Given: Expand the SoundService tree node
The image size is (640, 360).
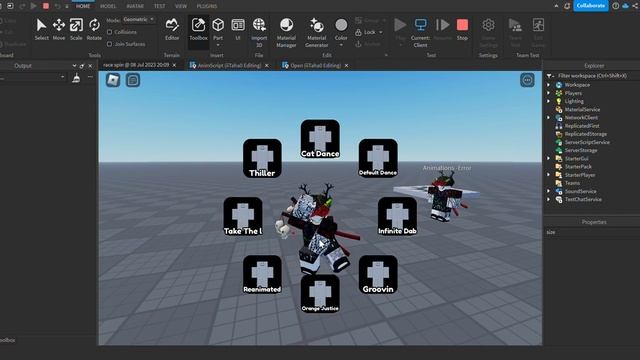Looking at the screenshot, I should click(x=549, y=191).
